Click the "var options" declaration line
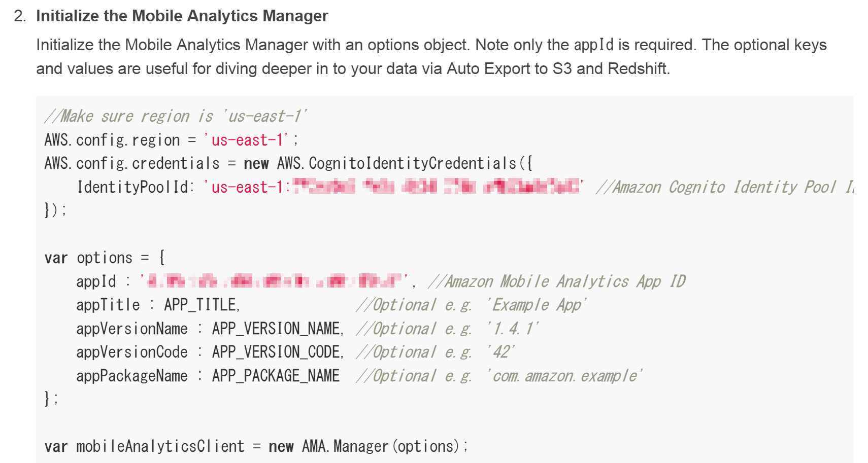 [x=104, y=258]
